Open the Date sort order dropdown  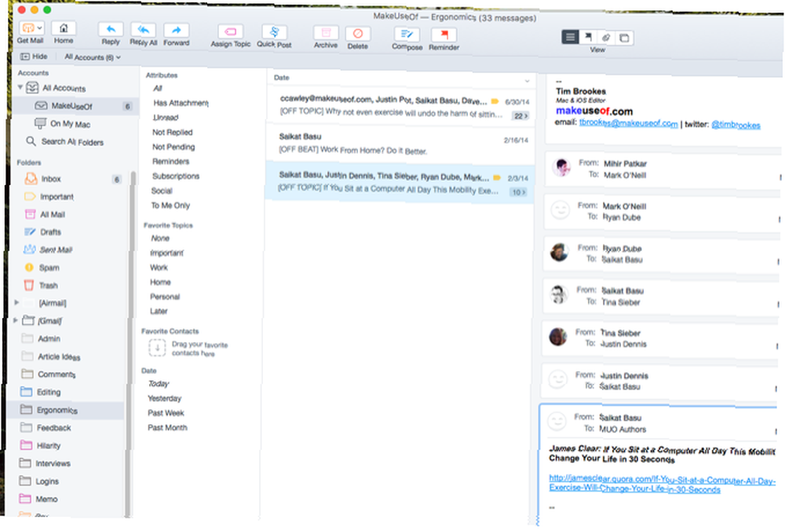coord(528,81)
